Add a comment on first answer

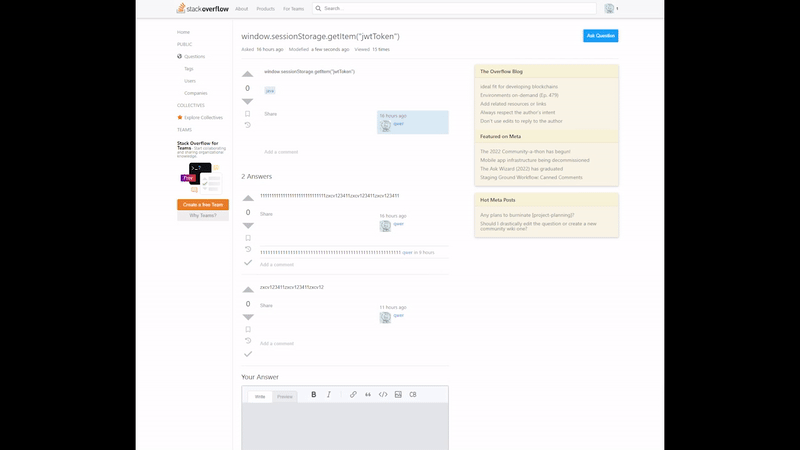click(277, 264)
